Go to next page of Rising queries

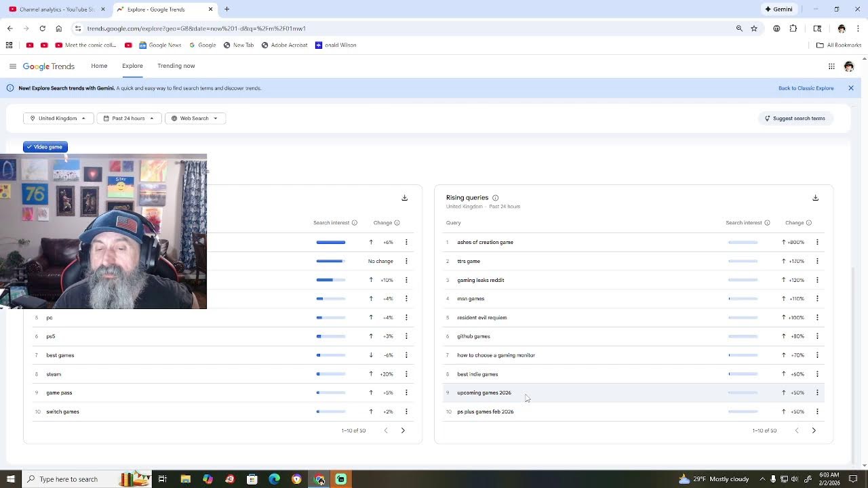[x=814, y=430]
